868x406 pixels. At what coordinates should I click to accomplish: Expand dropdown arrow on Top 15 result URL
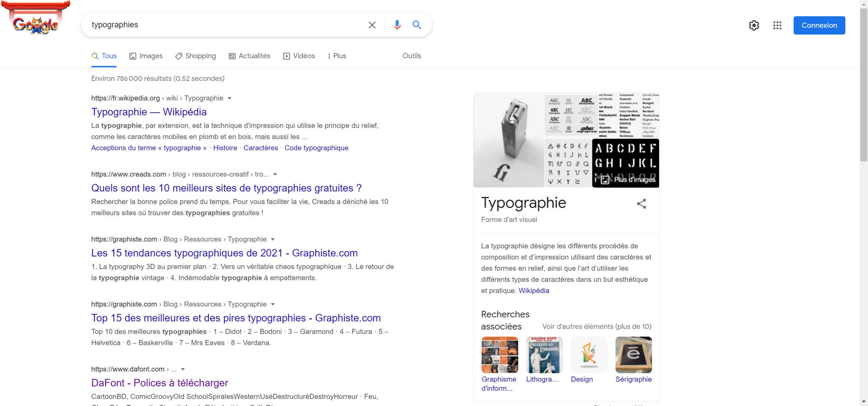[x=273, y=304]
